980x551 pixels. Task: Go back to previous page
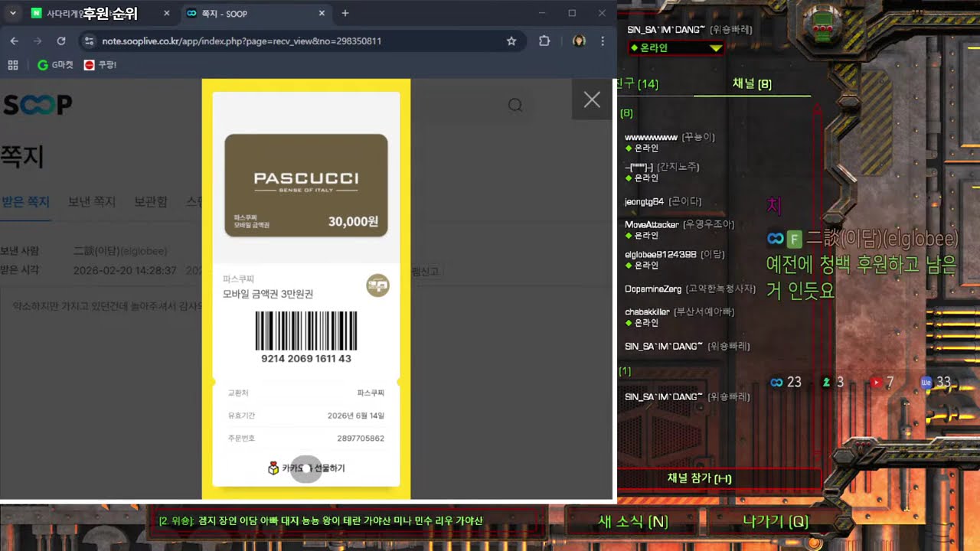tap(15, 41)
